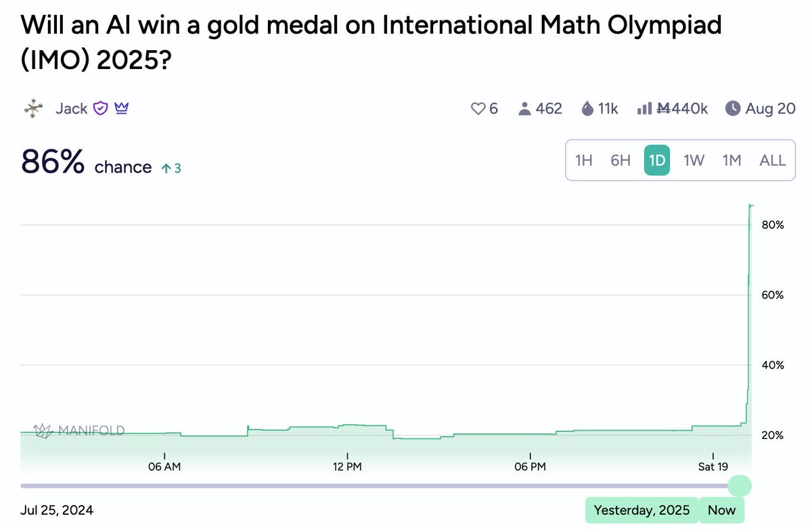The width and height of the screenshot is (812, 529).
Task: Open Jack's profile link
Action: click(x=71, y=108)
